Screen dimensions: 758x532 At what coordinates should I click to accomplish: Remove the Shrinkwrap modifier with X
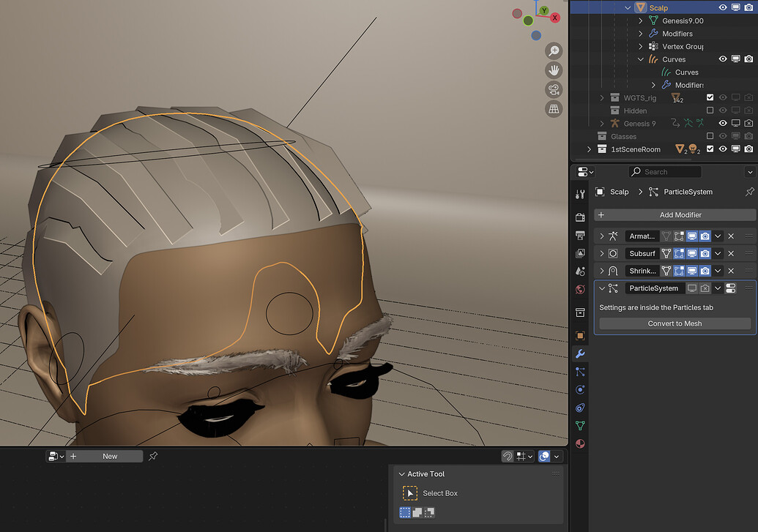click(731, 271)
